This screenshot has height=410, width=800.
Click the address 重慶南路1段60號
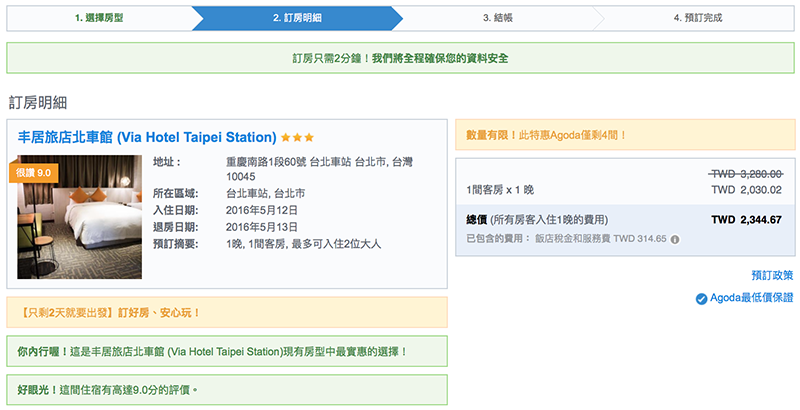[x=319, y=169]
